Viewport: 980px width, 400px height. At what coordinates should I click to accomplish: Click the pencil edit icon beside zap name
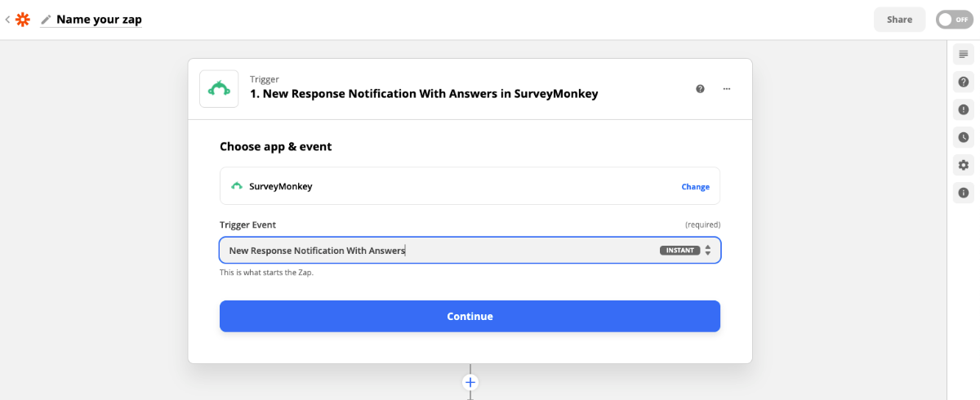[x=46, y=20]
